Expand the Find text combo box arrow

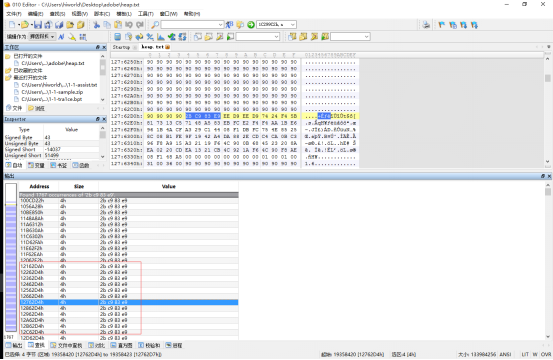[x=220, y=25]
